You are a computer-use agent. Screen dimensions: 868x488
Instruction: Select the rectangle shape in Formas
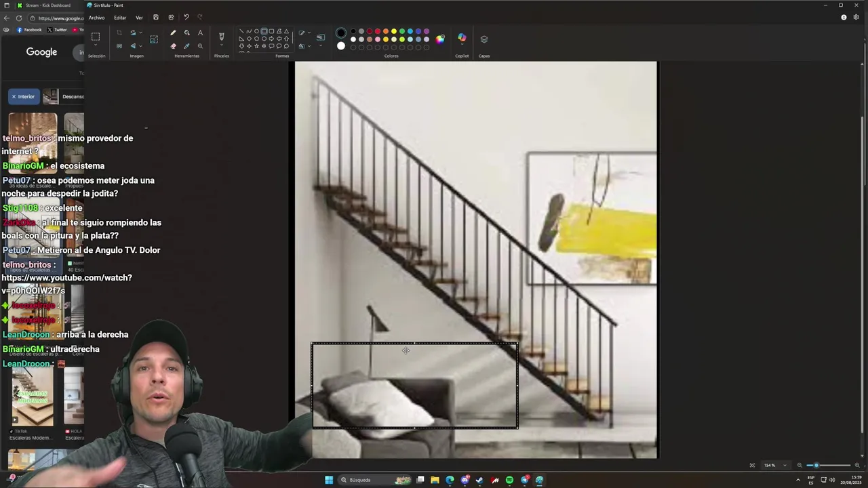264,31
